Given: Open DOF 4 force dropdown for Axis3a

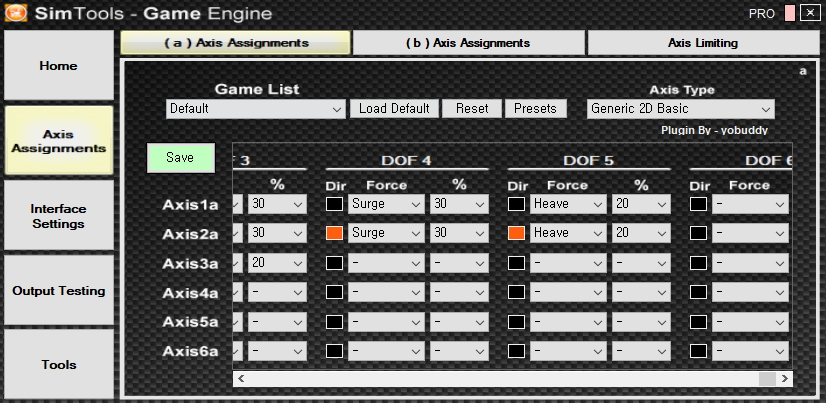Looking at the screenshot, I should 386,263.
